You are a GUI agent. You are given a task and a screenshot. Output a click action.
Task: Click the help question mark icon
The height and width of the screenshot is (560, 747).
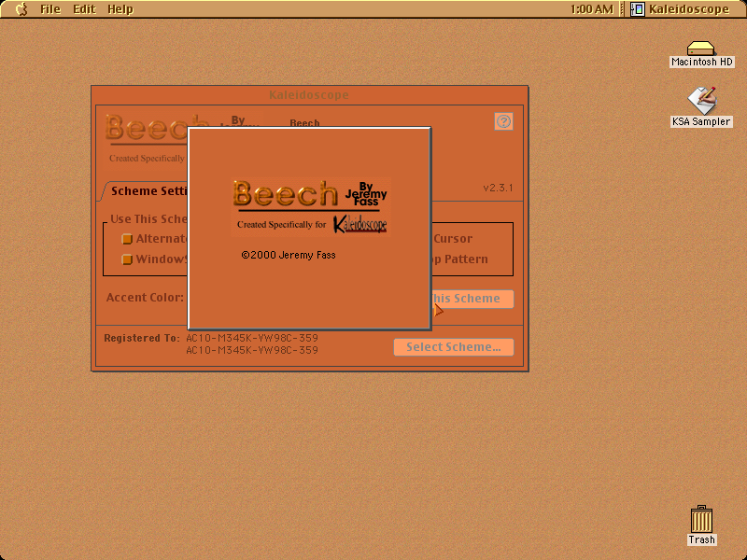503,121
